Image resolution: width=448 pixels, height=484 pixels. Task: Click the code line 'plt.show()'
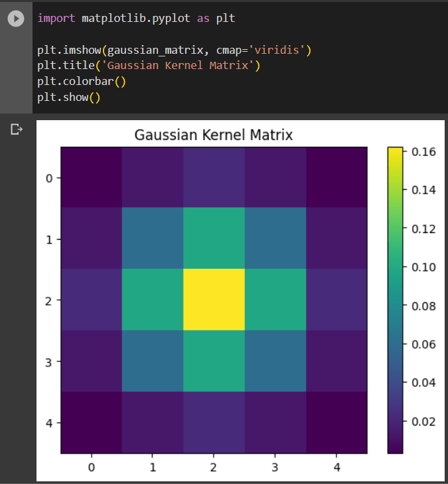point(69,97)
